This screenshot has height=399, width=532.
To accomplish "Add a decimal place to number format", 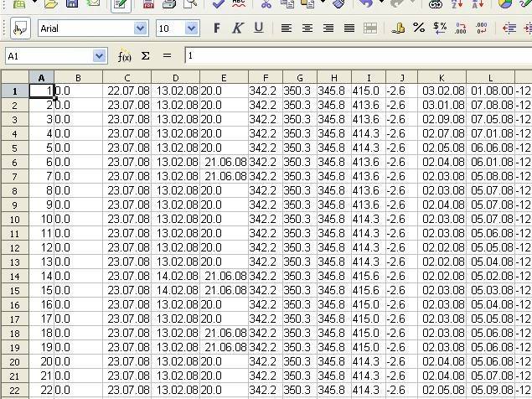I will click(461, 28).
